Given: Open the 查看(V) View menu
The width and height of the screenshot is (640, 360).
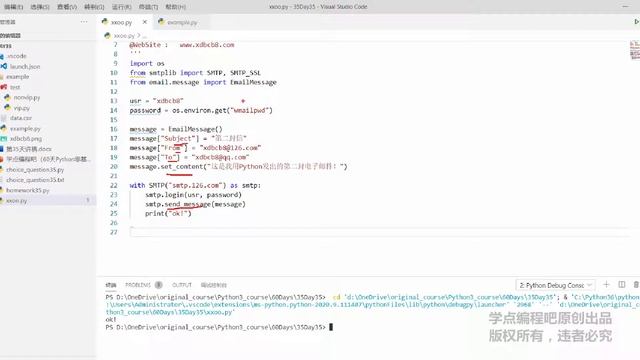Looking at the screenshot, I should tap(67, 7).
